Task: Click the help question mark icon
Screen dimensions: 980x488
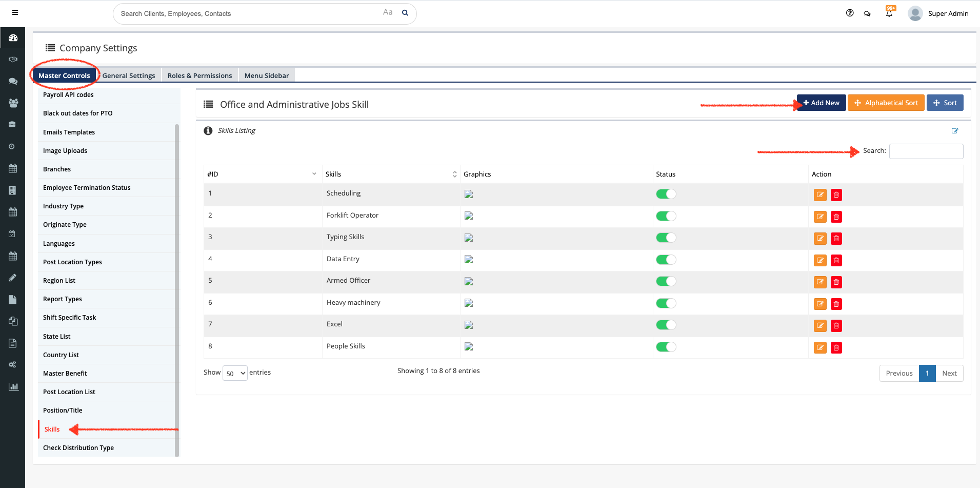Action: [850, 13]
